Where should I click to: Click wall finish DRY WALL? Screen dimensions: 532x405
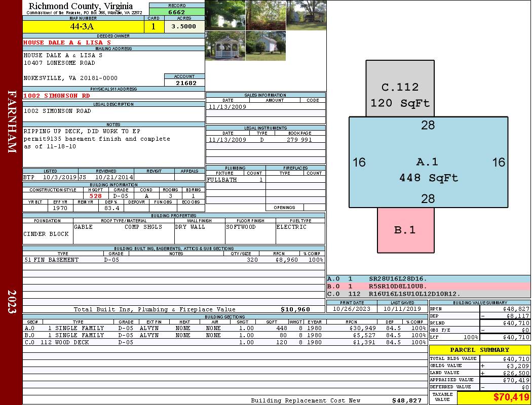coord(190,227)
